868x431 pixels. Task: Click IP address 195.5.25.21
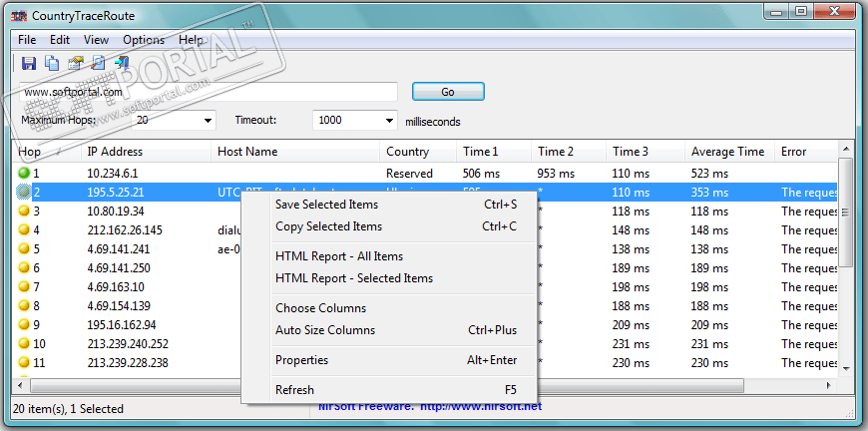[116, 192]
